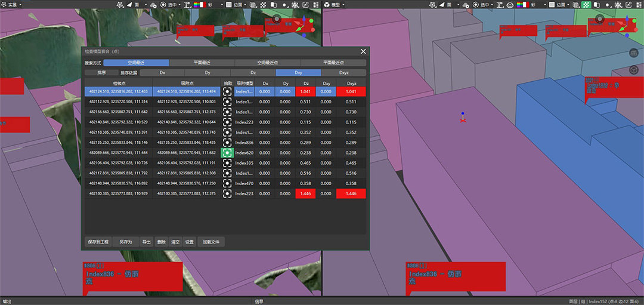Click pick icon for the Index620 row

(227, 153)
